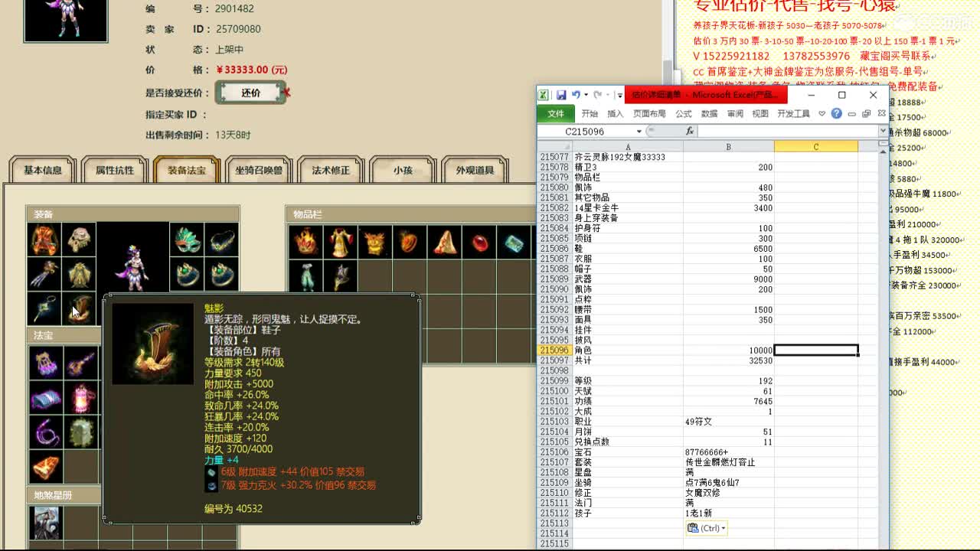Image resolution: width=980 pixels, height=551 pixels.
Task: Click the cell value 87766666+
Action: (x=728, y=452)
